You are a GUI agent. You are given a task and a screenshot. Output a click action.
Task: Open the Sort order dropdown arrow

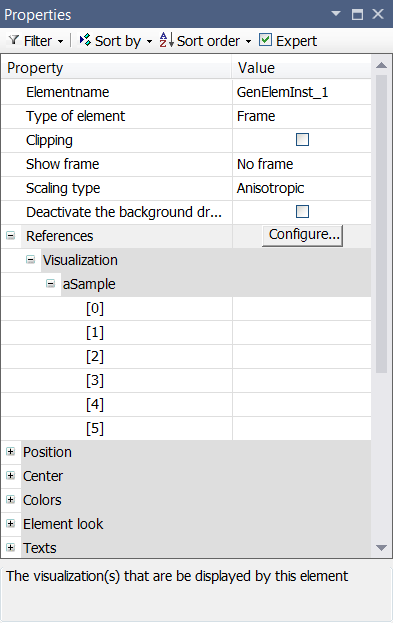(248, 41)
